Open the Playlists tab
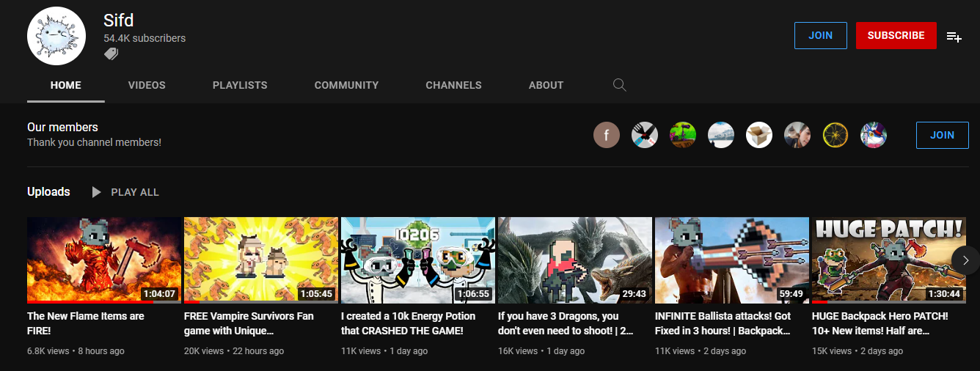The width and height of the screenshot is (980, 371). tap(240, 85)
